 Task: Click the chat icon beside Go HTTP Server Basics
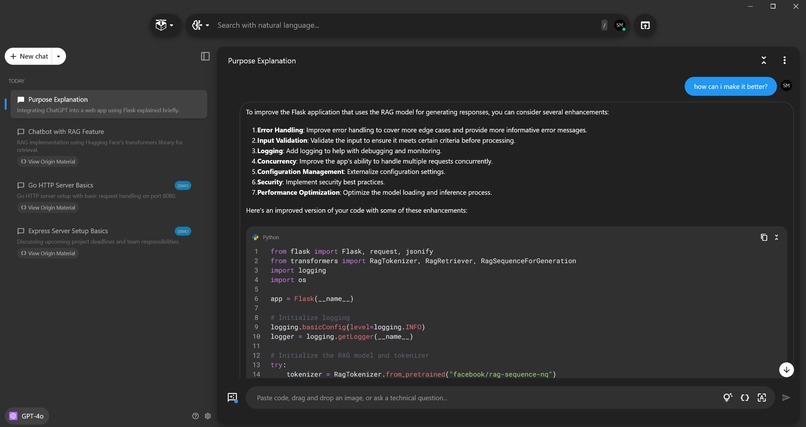click(x=21, y=185)
